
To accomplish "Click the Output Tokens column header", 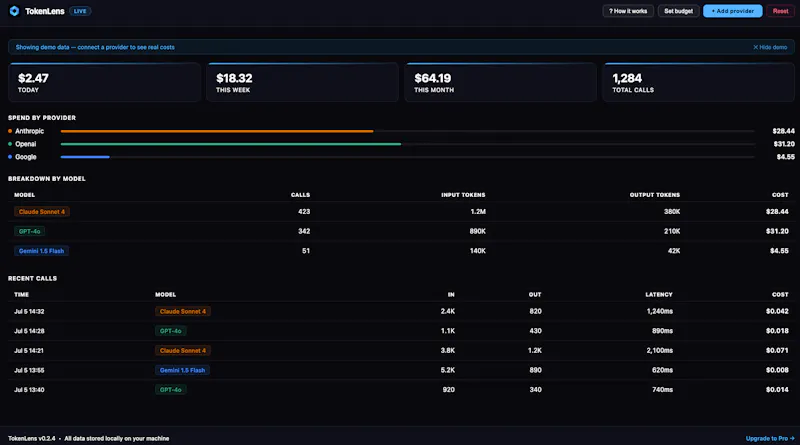I will click(x=655, y=195).
